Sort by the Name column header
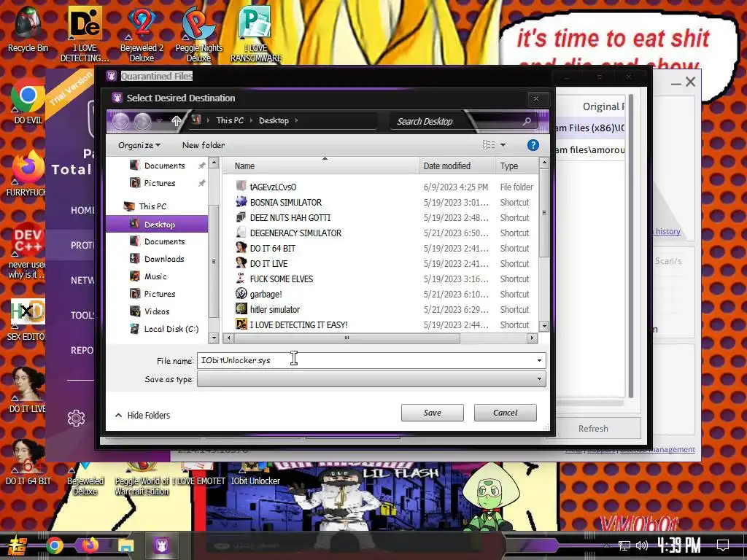Screen dimensions: 747x560 tap(322, 166)
